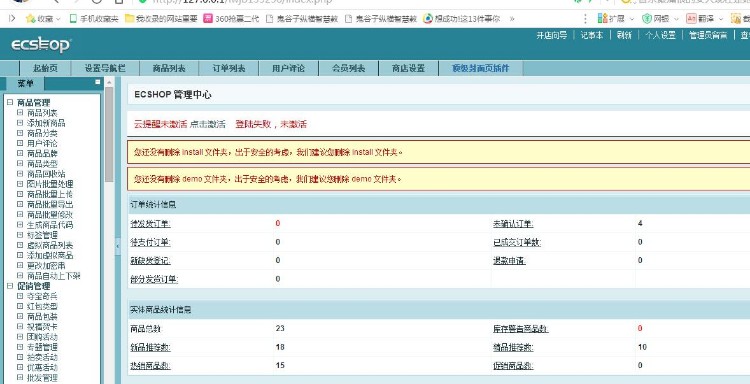Click the 开店向导 header link
Viewport: 750px width, 384px height.
click(x=551, y=35)
